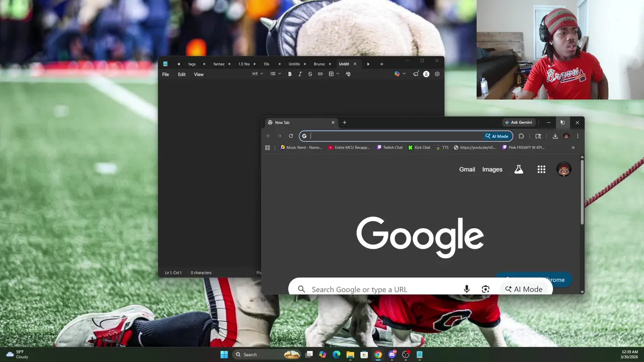Open Google account avatar on page
This screenshot has height=362, width=644.
(563, 169)
